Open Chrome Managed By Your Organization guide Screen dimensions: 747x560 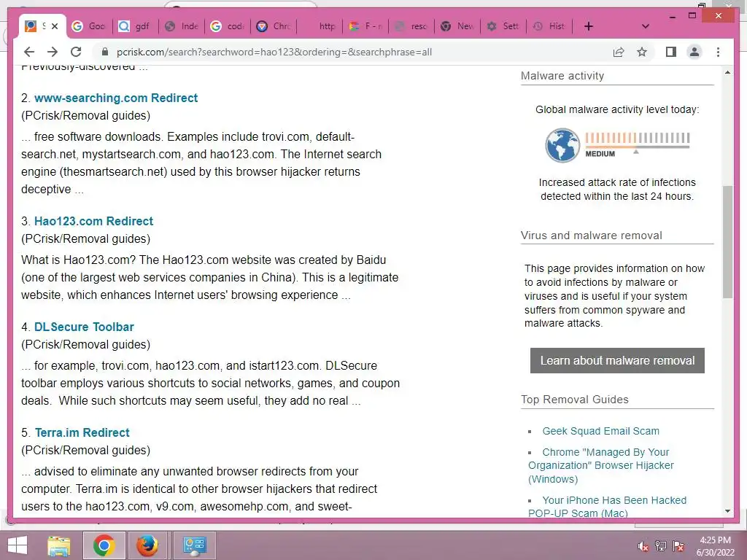tap(601, 465)
